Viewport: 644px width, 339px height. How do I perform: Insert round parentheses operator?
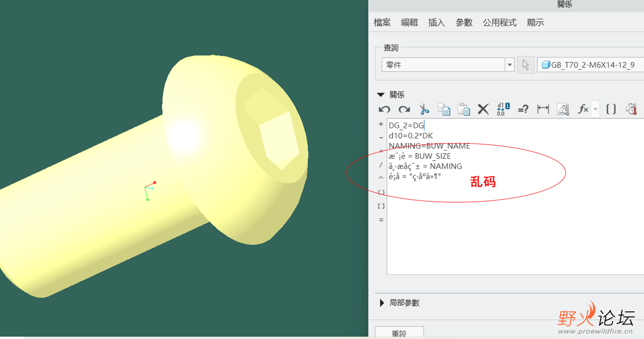[381, 192]
